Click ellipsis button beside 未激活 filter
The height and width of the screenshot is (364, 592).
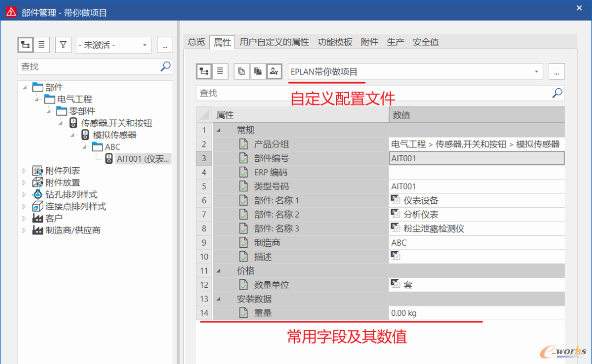(x=164, y=45)
